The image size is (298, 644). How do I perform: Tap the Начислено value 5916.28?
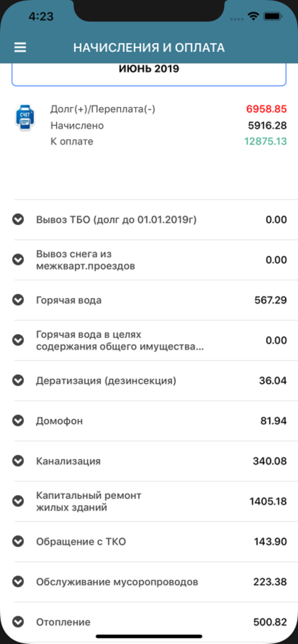267,125
